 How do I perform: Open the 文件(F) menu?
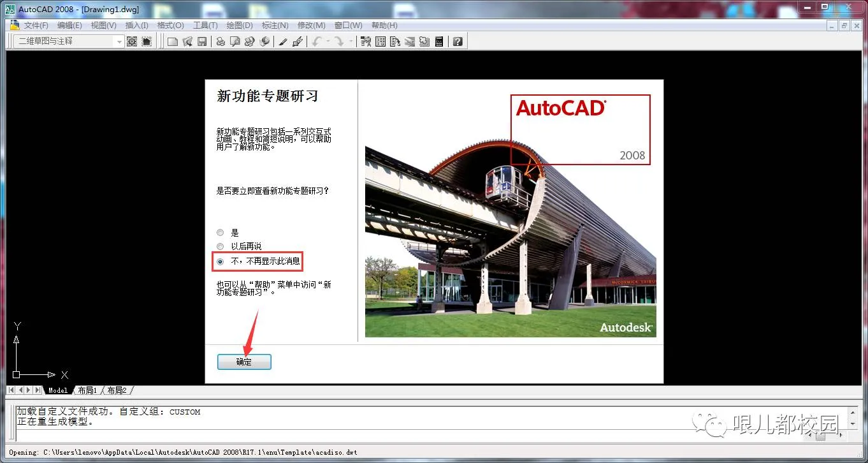tap(36, 26)
